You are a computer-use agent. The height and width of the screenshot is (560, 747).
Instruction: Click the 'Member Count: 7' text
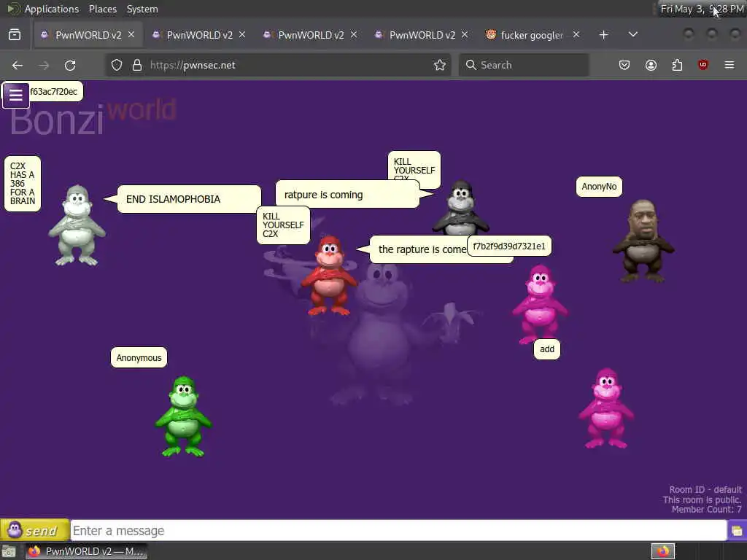(x=706, y=510)
